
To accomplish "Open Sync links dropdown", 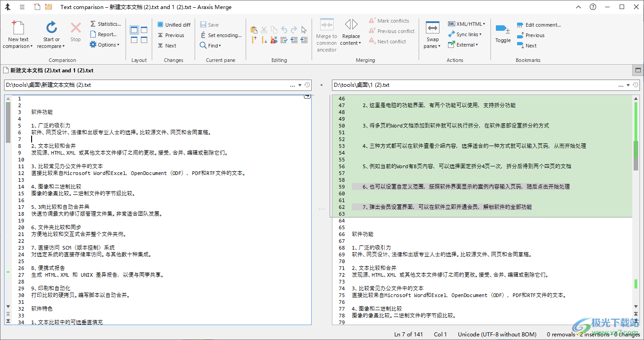I will pos(465,34).
